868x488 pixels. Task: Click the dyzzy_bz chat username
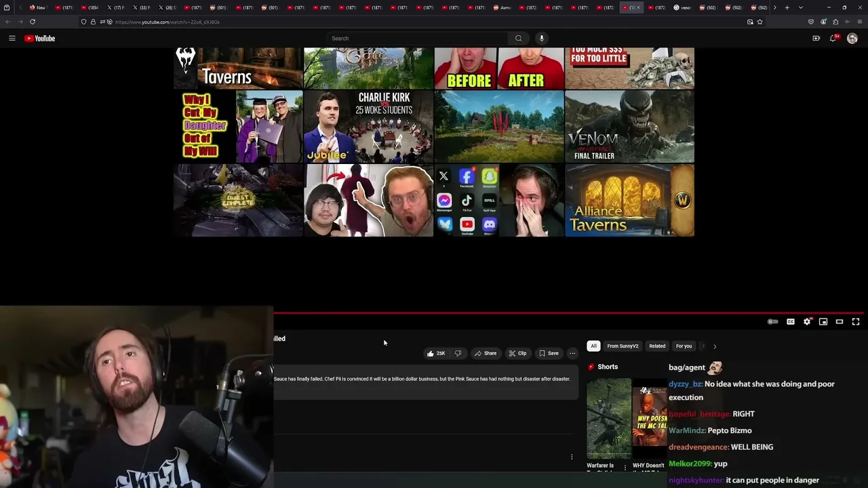tap(684, 384)
